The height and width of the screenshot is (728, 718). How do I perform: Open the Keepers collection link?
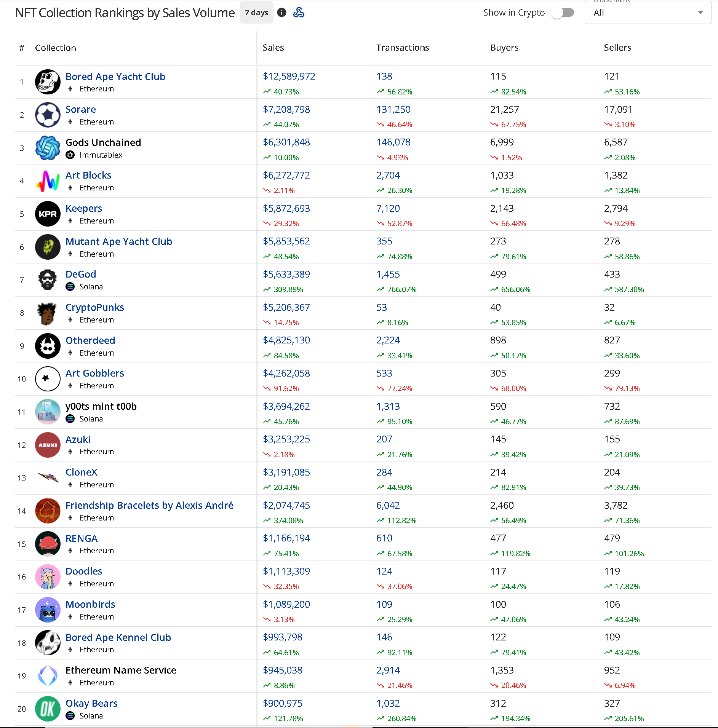pos(84,208)
